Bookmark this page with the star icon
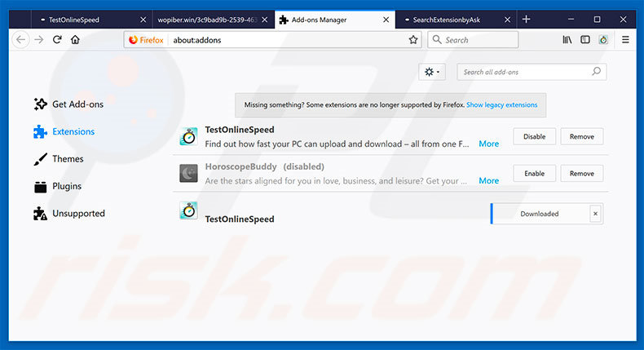 (x=413, y=40)
